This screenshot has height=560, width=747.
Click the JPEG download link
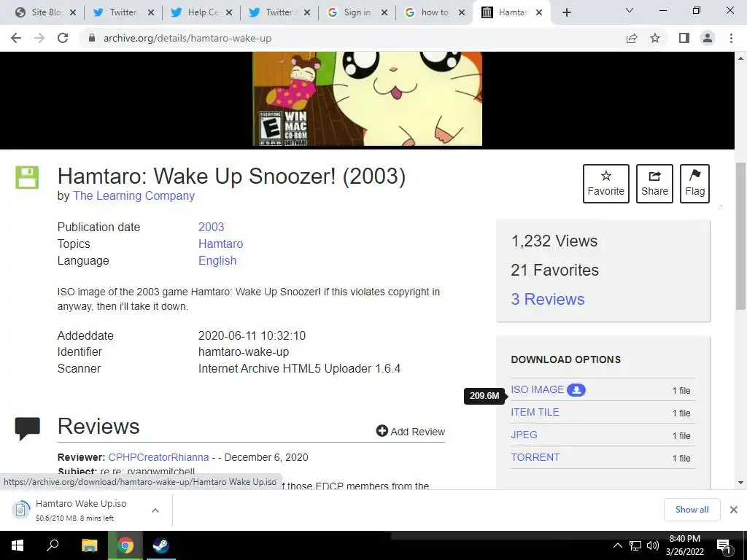524,435
